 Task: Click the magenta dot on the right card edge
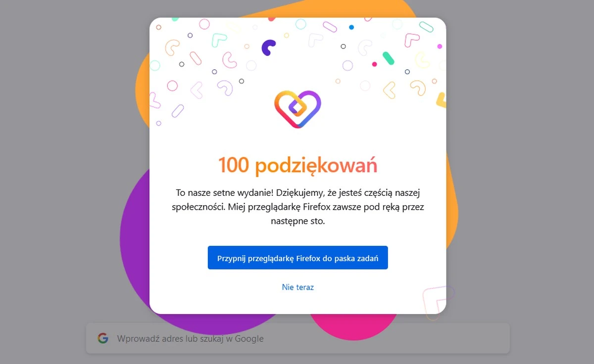(x=440, y=47)
